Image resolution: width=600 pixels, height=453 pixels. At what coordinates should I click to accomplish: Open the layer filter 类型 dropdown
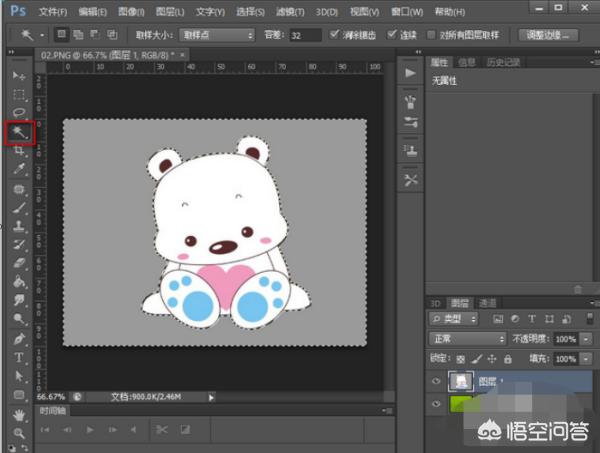point(454,319)
